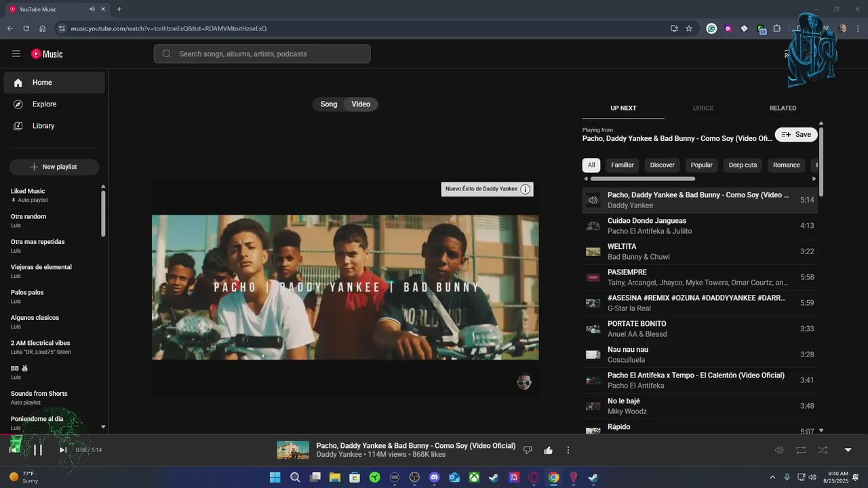Switch to Video mode

point(361,104)
